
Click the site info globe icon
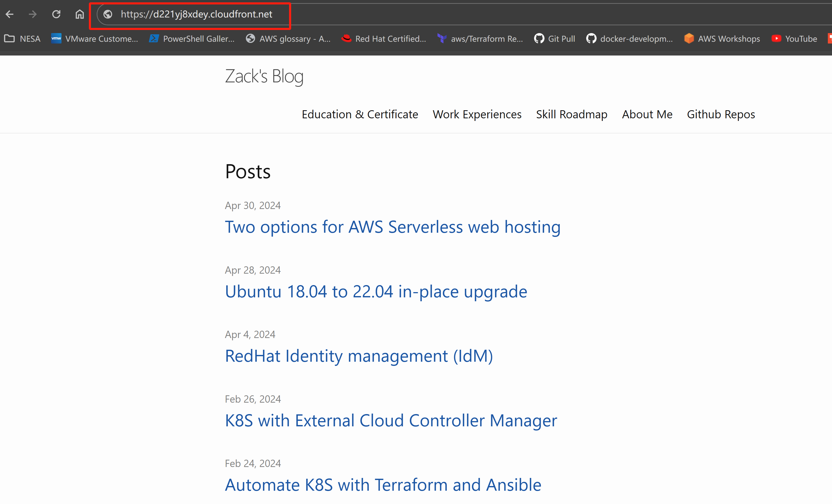coord(108,14)
